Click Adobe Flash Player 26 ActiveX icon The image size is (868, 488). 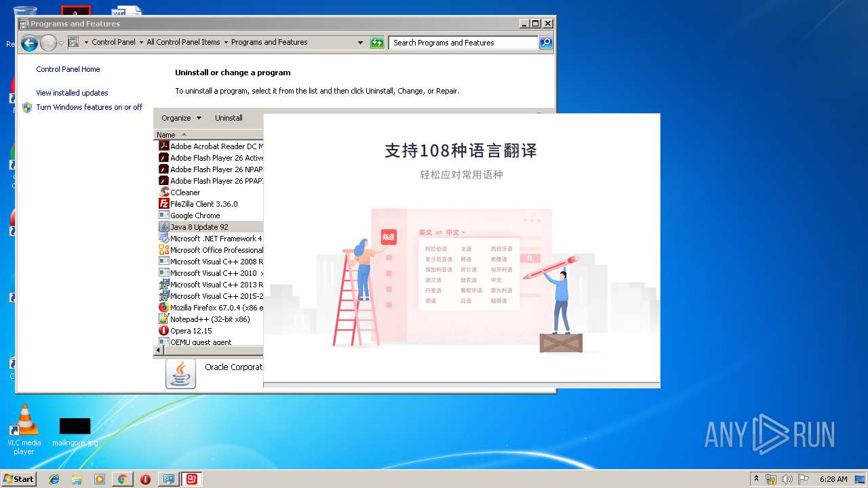pyautogui.click(x=163, y=158)
